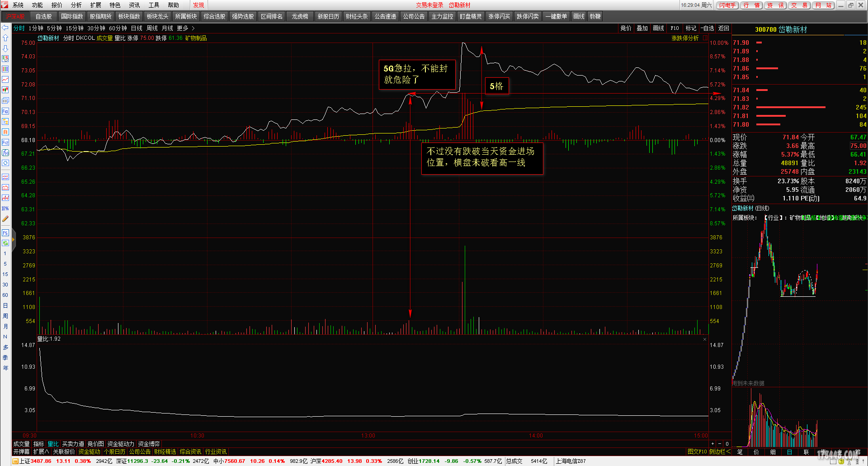Viewport: 868px width, 466px height.
Task: Click the down arrow (next stock) icon
Action: coord(5,48)
